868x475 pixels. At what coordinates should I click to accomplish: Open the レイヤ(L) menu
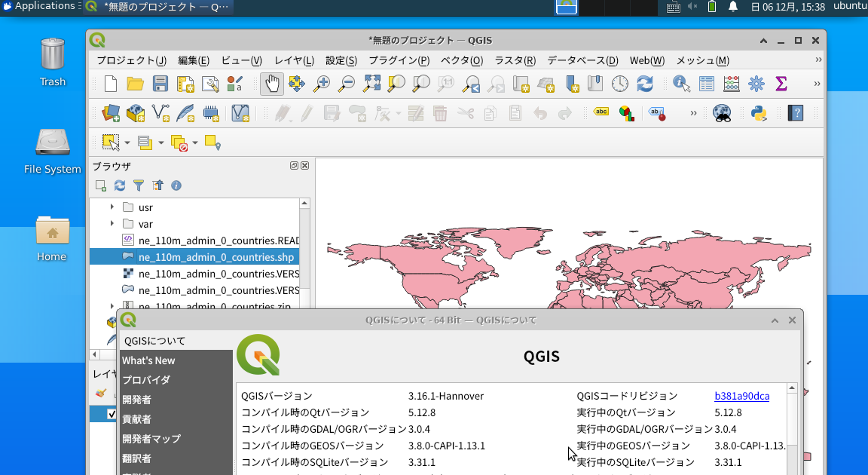pyautogui.click(x=294, y=60)
